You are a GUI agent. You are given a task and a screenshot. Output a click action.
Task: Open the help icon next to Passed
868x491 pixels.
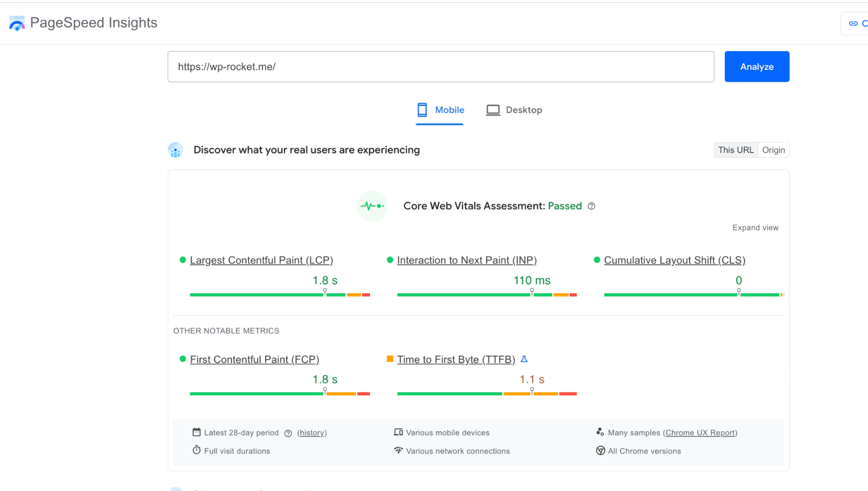click(x=591, y=206)
